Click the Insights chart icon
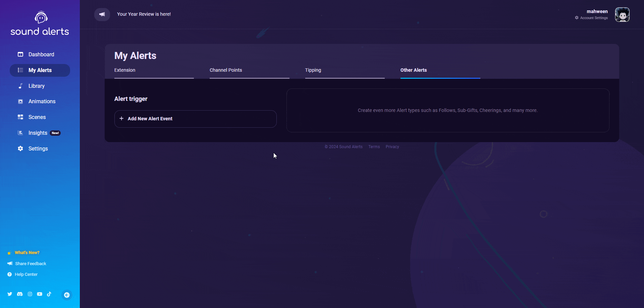644x308 pixels. (20, 133)
